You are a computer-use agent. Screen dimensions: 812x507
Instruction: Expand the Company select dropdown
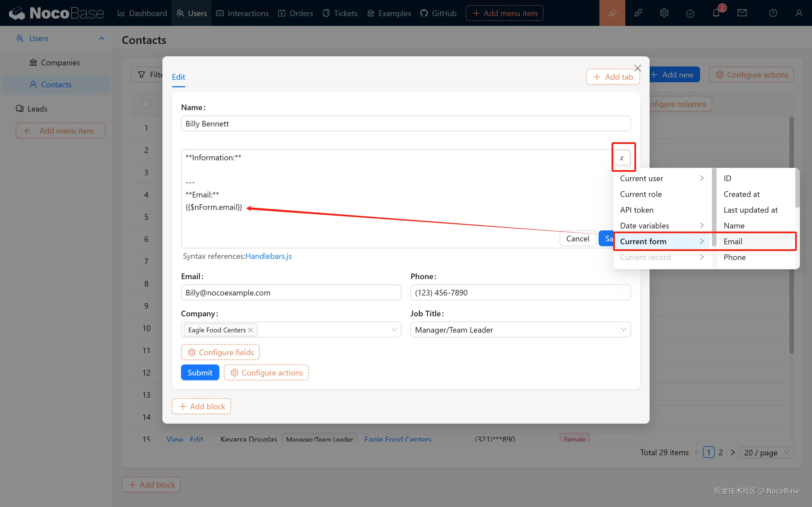pos(394,330)
